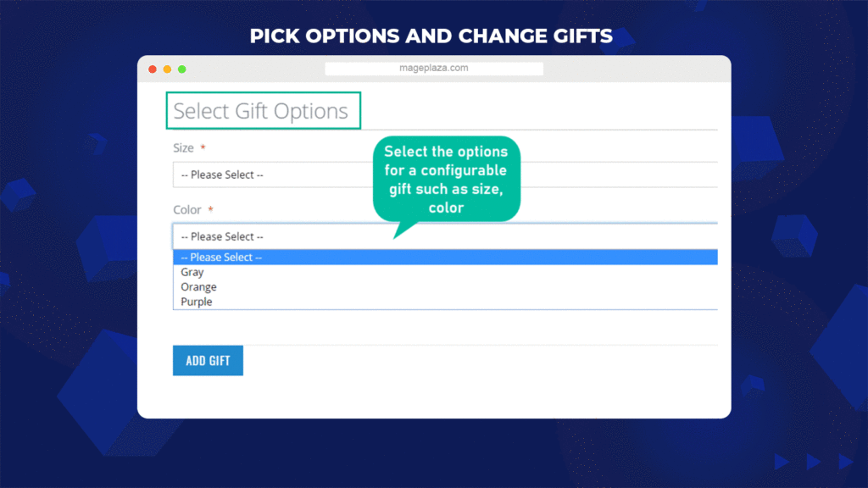868x488 pixels.
Task: Pick the Orange color option
Action: (x=198, y=287)
